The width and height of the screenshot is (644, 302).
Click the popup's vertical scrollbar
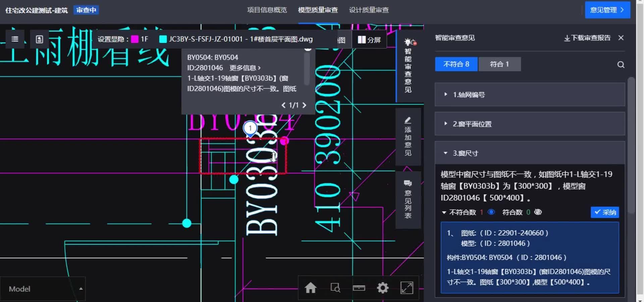coord(307,68)
